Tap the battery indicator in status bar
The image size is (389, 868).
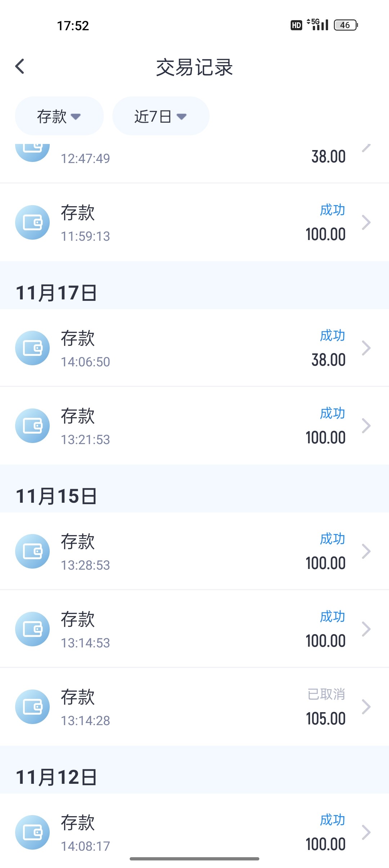click(x=345, y=25)
